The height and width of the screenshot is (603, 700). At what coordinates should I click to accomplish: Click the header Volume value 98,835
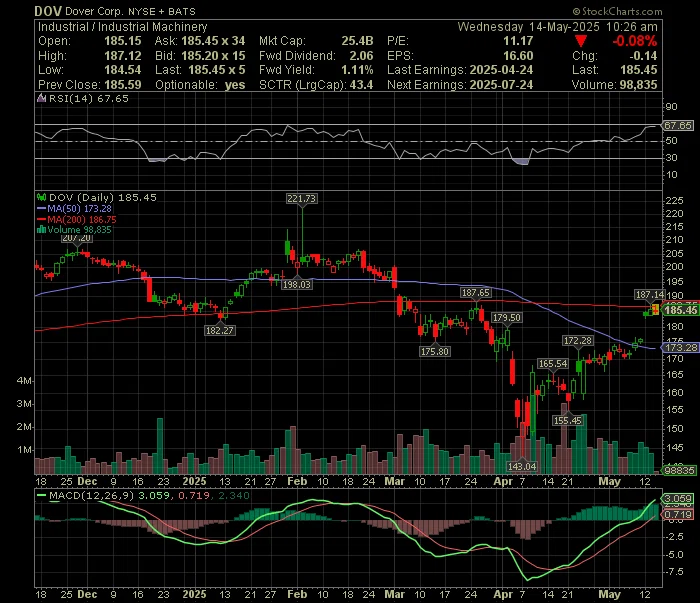[636, 85]
